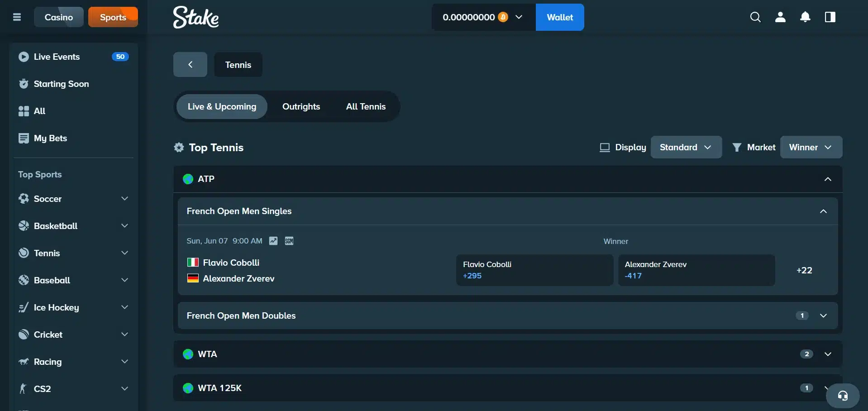This screenshot has height=411, width=868.
Task: Bet on Alexander Zverev at -417
Action: 696,270
